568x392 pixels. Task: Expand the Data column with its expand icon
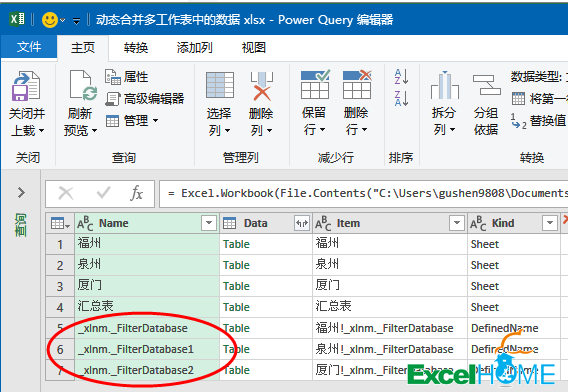tap(302, 223)
